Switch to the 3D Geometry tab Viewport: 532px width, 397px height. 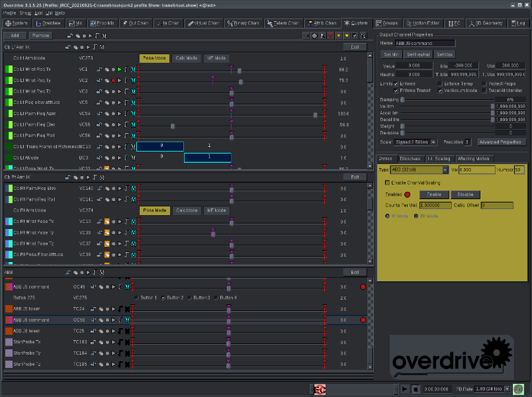pyautogui.click(x=486, y=23)
